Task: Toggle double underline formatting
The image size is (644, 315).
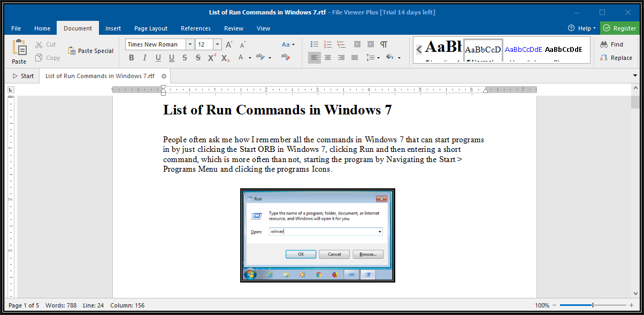Action: coord(171,58)
